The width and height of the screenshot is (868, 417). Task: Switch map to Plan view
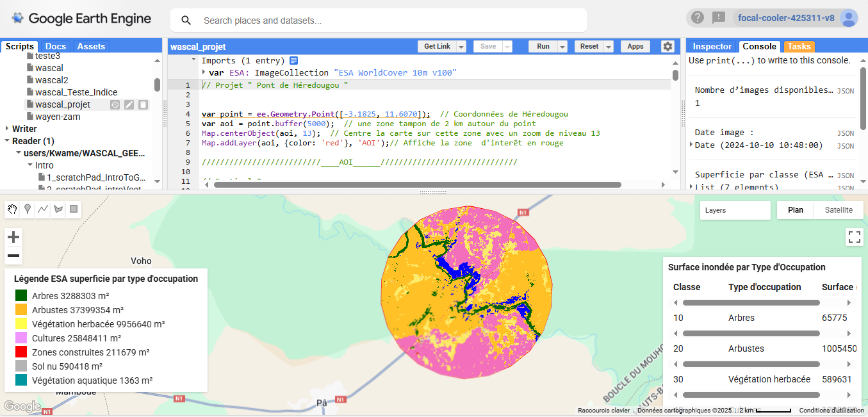(796, 210)
